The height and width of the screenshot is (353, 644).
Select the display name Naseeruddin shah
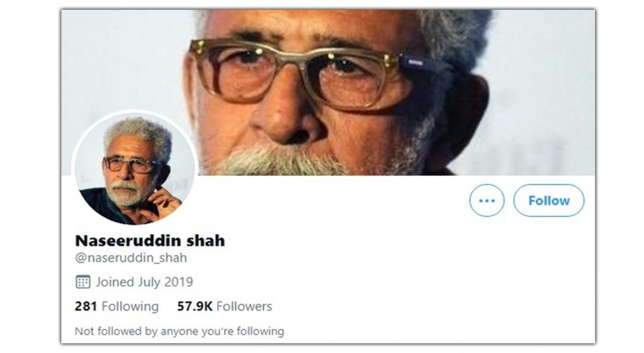[150, 240]
